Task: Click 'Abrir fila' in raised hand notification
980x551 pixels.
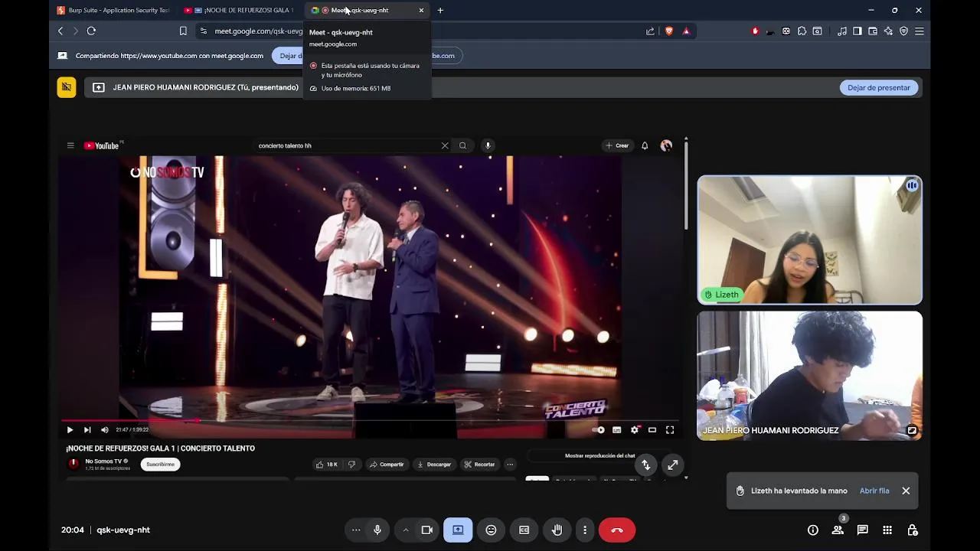Action: click(x=874, y=491)
